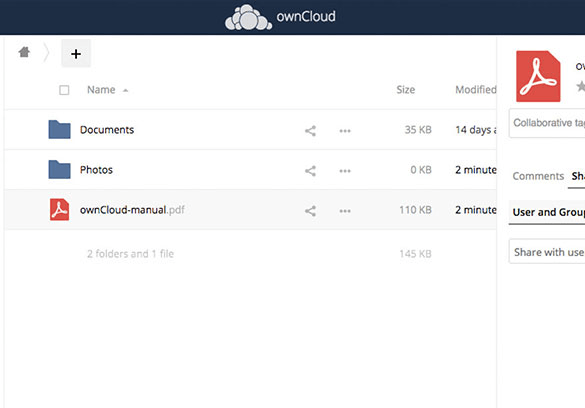Share the Photos folder
Viewport: 585px width, 408px height.
pos(310,171)
